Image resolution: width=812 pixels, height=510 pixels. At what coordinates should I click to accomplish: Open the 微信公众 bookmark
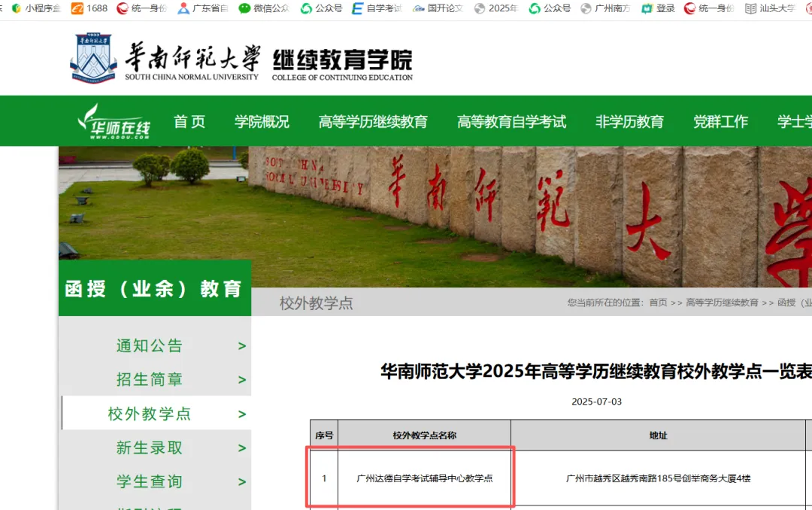264,8
